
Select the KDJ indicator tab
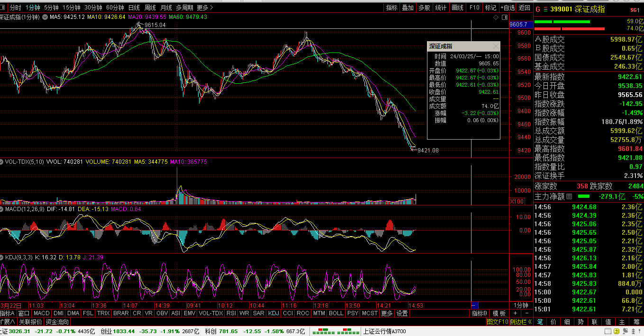click(273, 313)
